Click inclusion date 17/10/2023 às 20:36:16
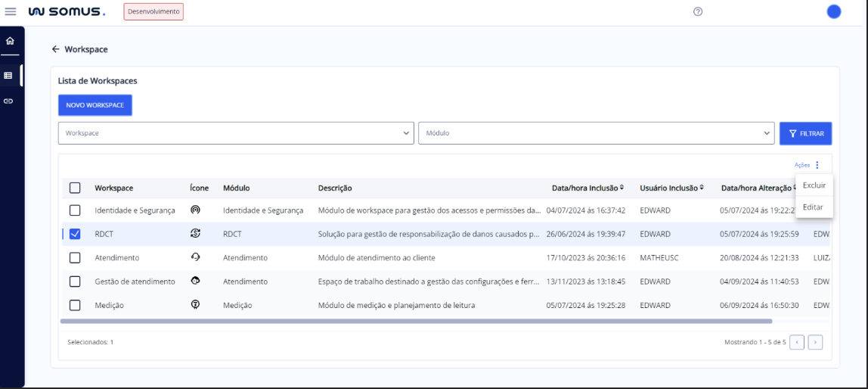 tap(586, 257)
